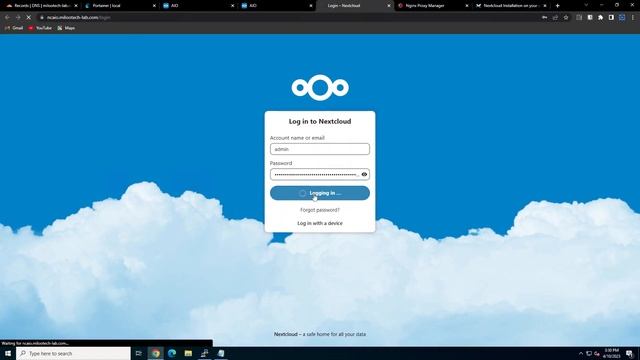Click the Nextcloud logo
The width and height of the screenshot is (640, 360).
[x=320, y=87]
